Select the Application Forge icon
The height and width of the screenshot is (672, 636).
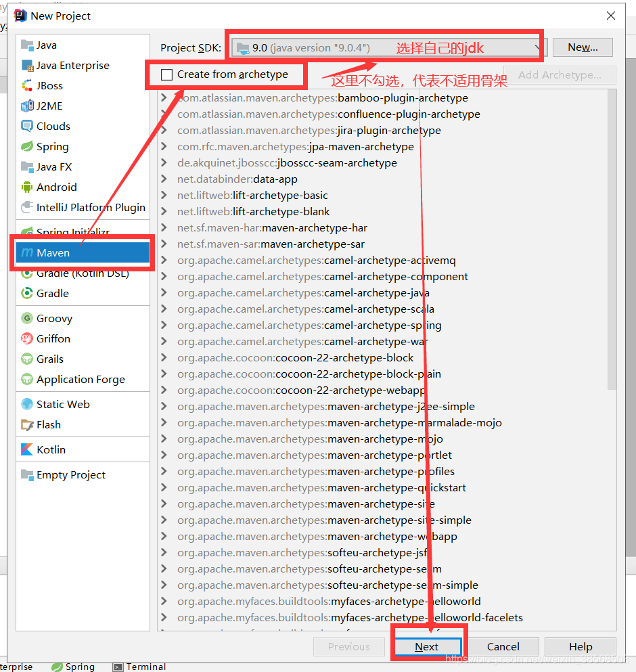tap(27, 379)
